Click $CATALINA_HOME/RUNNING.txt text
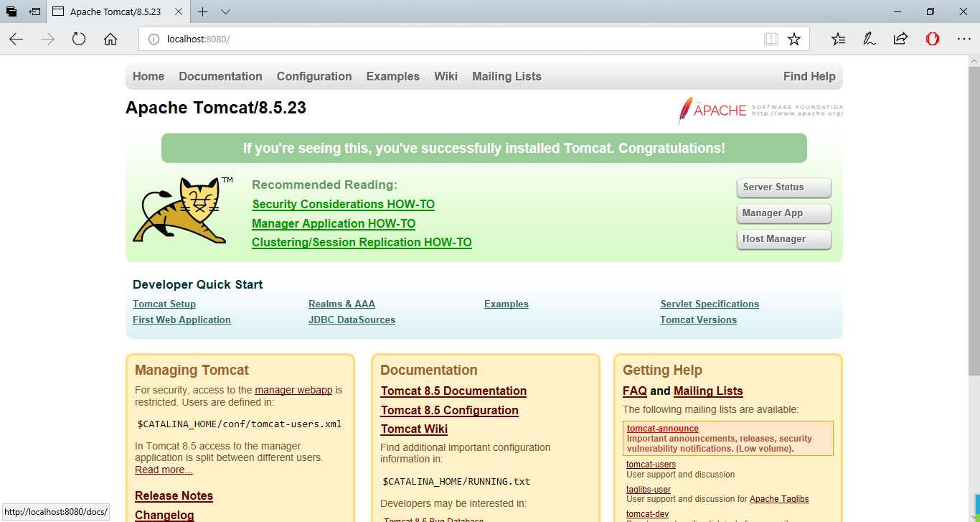The image size is (980, 522). click(456, 481)
